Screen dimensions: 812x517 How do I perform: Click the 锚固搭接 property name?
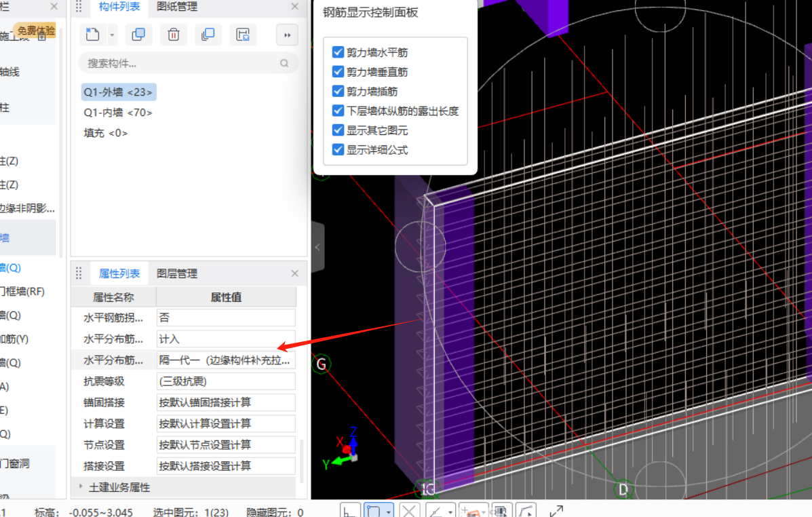[104, 402]
